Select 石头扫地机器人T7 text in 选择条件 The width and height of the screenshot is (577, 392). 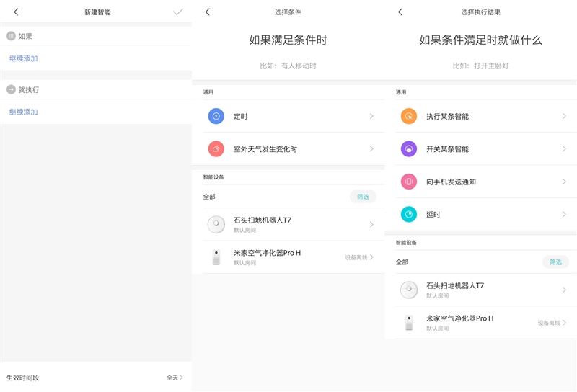263,220
